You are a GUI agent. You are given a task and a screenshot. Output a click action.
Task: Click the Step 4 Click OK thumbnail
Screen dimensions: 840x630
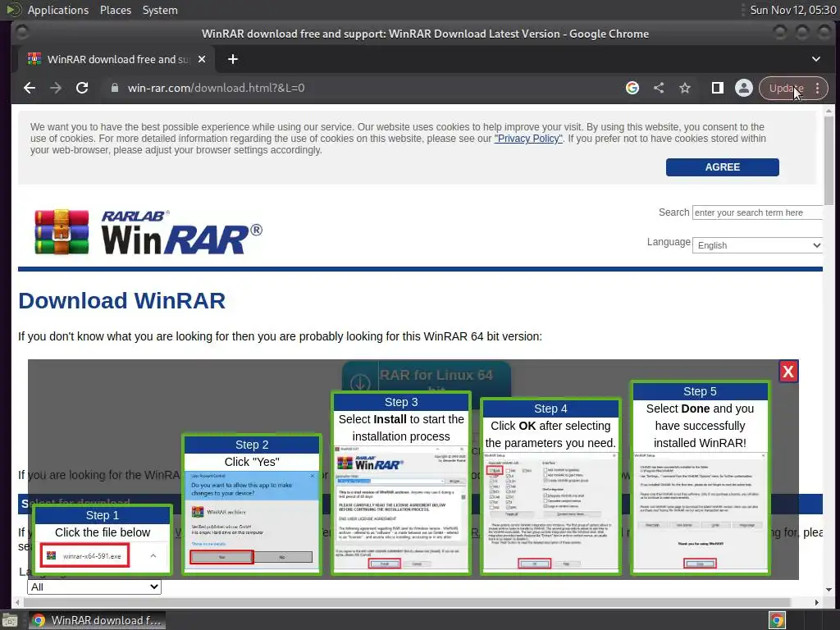tap(550, 486)
